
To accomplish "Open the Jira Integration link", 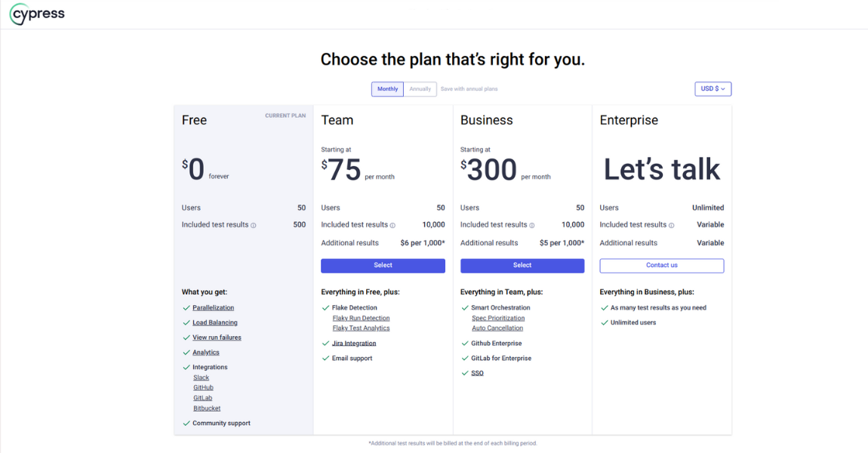I will pyautogui.click(x=354, y=344).
